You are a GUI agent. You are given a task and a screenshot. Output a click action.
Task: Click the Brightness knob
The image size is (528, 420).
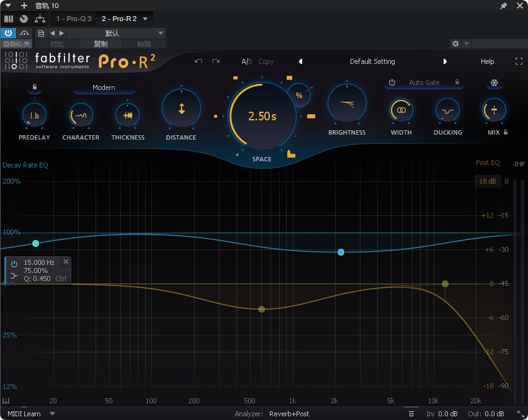click(347, 104)
